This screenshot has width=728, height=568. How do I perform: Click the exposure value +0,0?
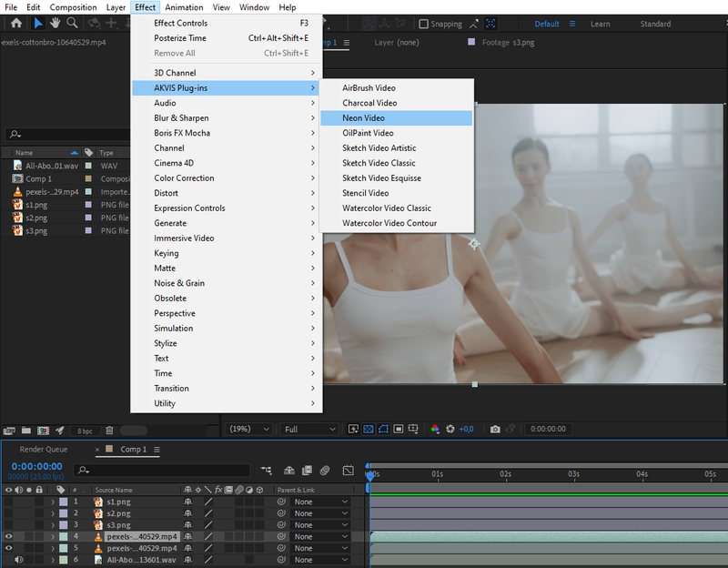tap(466, 429)
